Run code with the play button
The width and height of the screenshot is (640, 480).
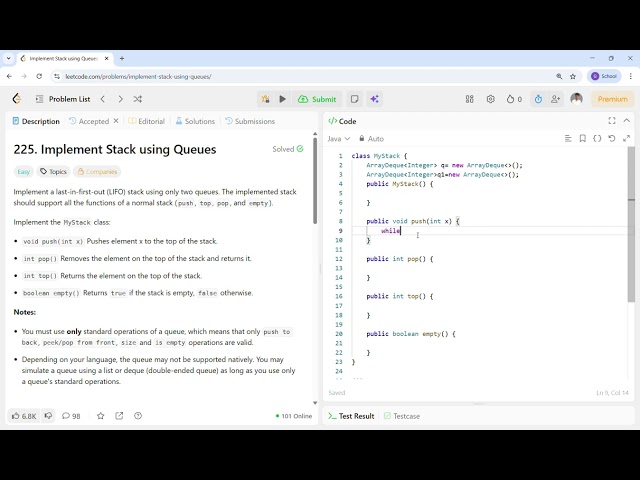(x=282, y=99)
